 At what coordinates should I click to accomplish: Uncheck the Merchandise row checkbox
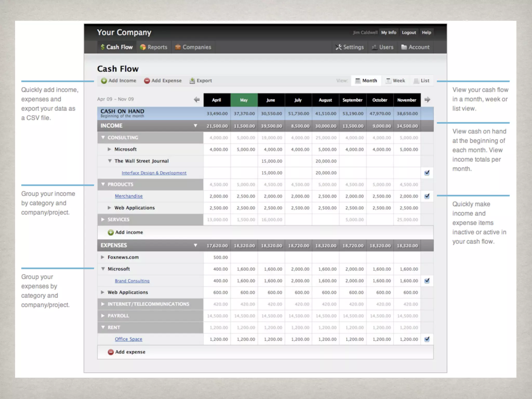coord(427,196)
